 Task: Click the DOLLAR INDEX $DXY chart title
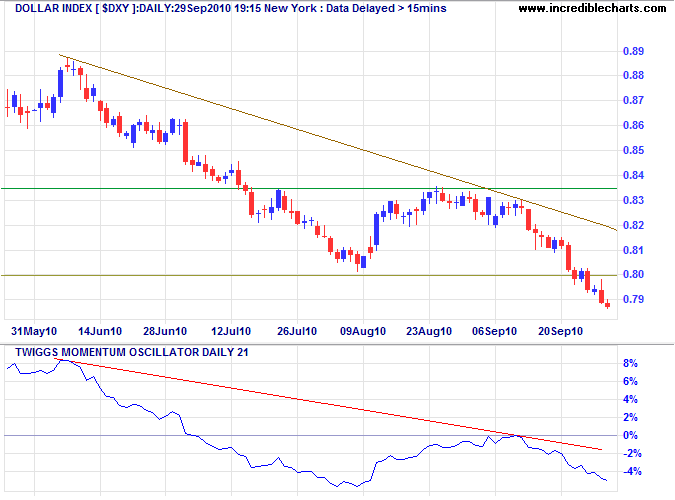click(231, 8)
